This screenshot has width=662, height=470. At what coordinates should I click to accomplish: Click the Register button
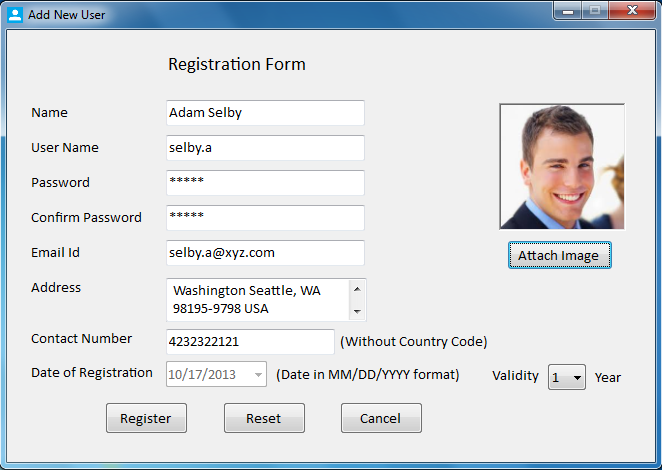coord(146,418)
